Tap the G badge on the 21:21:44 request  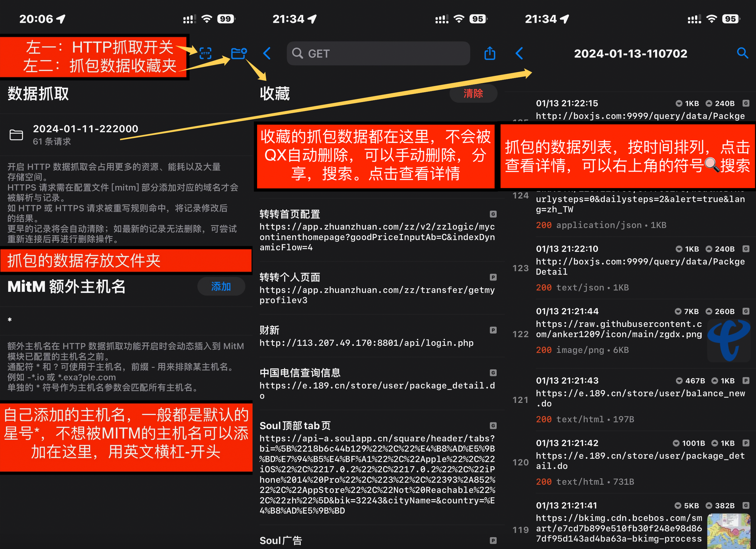pos(745,311)
